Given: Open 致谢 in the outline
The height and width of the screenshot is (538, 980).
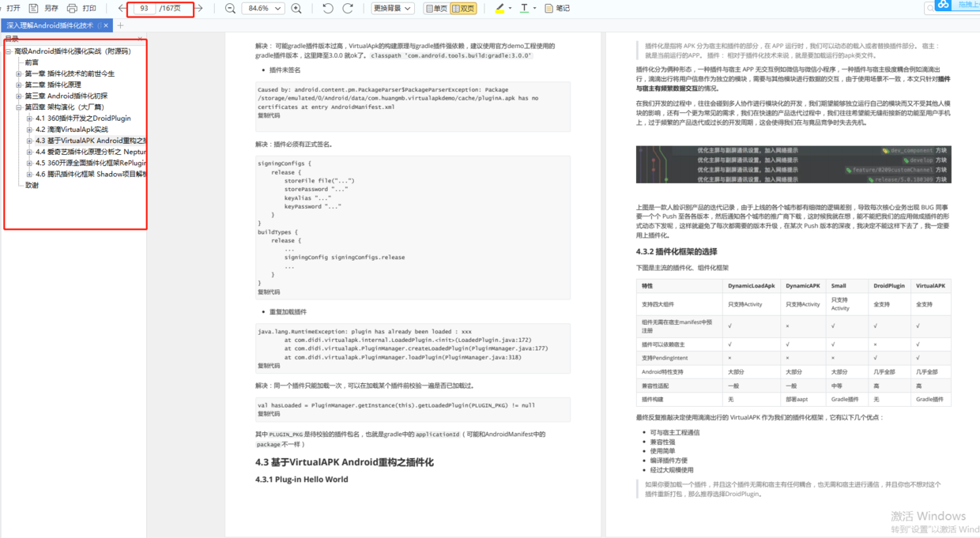Looking at the screenshot, I should click(32, 186).
